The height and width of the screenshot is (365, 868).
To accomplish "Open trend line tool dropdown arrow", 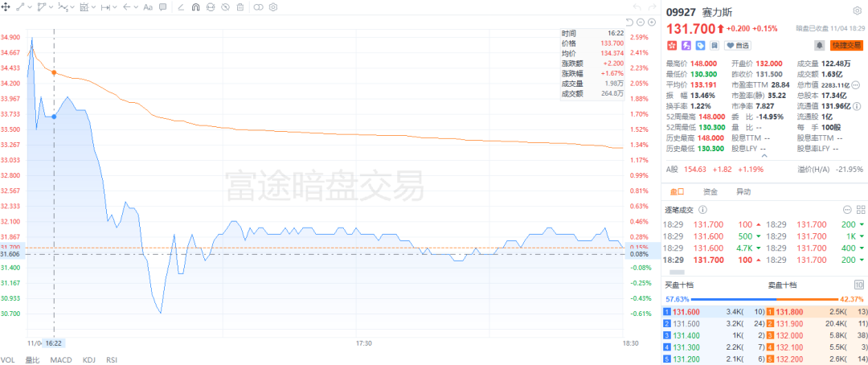I will (30, 7).
